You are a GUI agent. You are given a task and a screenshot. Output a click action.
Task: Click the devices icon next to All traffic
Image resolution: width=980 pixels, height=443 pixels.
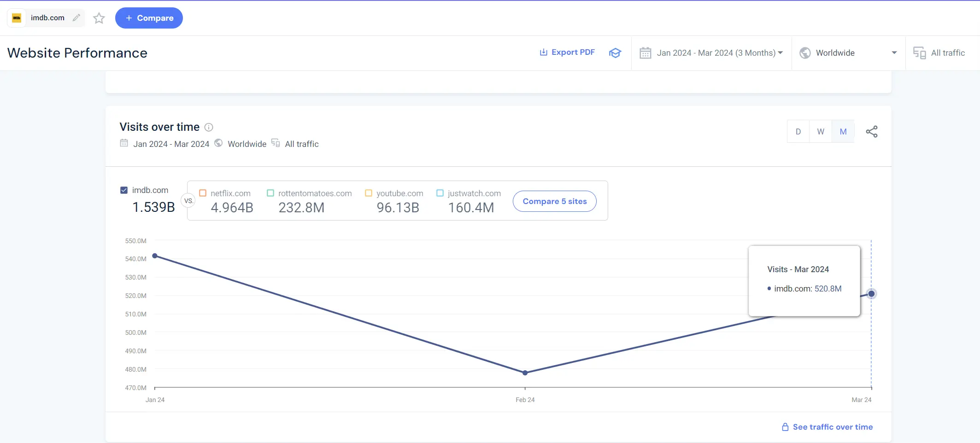pyautogui.click(x=919, y=53)
